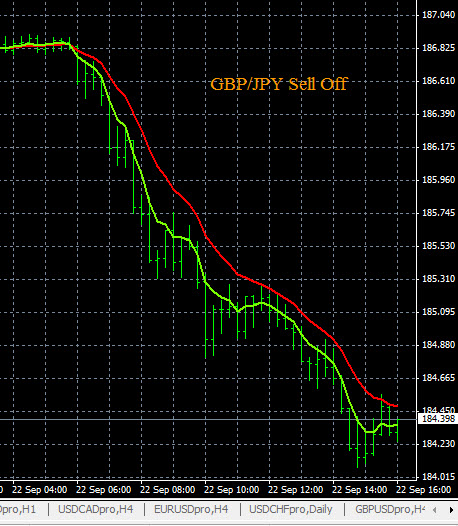458x526 pixels.
Task: Click the 22 Sep 08:00 time label
Action: pyautogui.click(x=167, y=489)
